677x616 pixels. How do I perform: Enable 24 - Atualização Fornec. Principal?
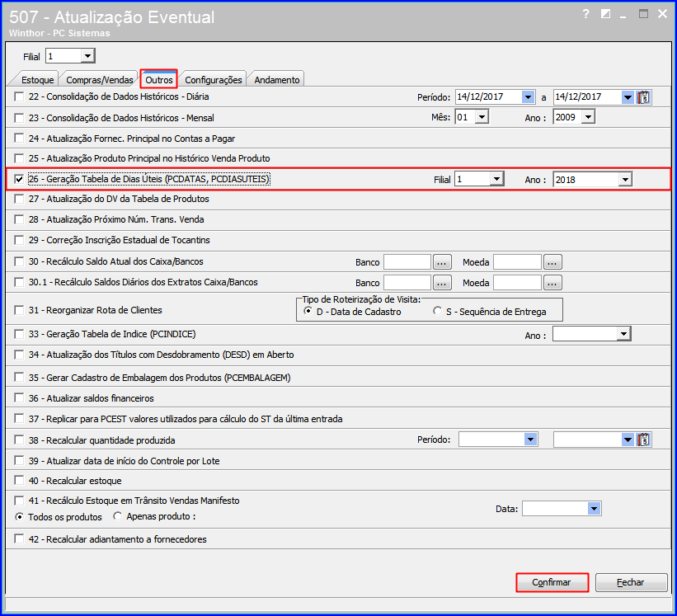[19, 139]
